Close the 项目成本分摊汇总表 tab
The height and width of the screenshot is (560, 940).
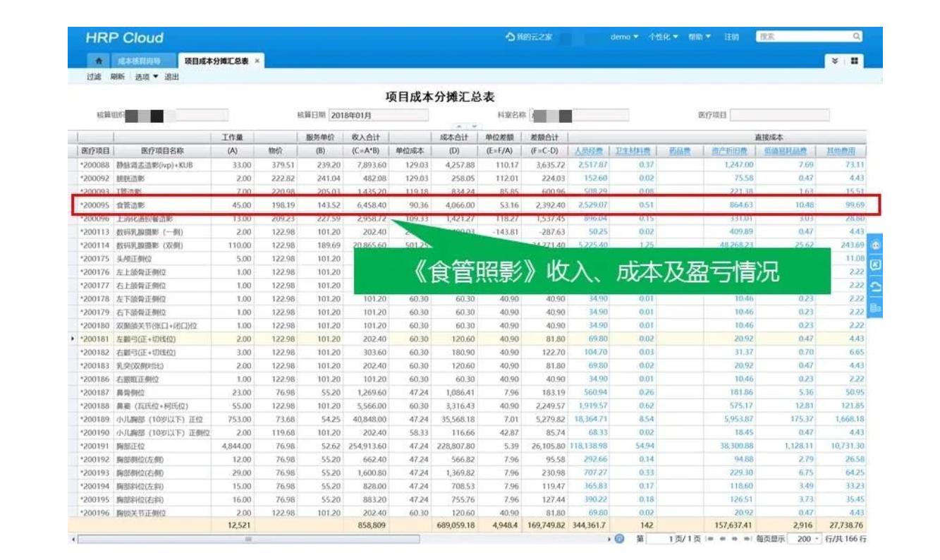coord(257,61)
